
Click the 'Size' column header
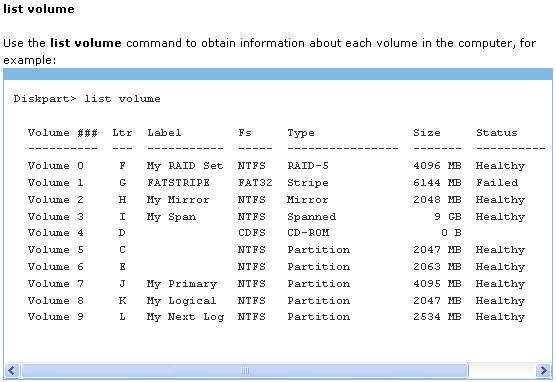(427, 133)
